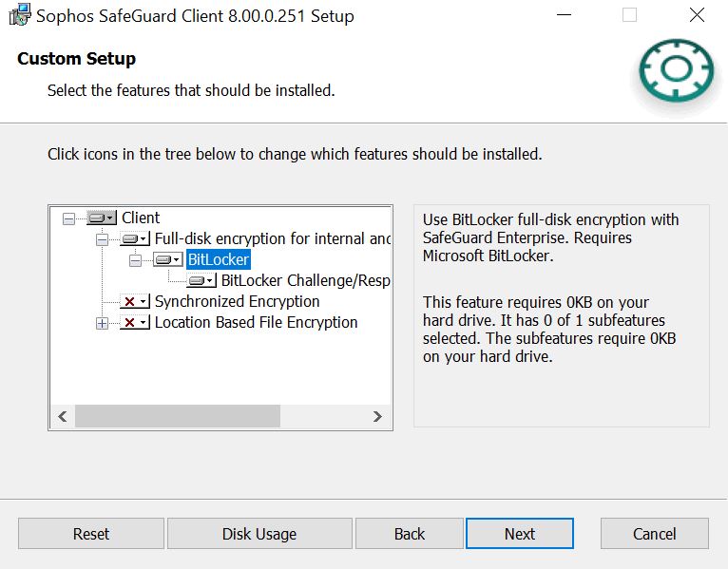Click the teal Sophos gear logo
This screenshot has width=728, height=569.
pos(676,70)
